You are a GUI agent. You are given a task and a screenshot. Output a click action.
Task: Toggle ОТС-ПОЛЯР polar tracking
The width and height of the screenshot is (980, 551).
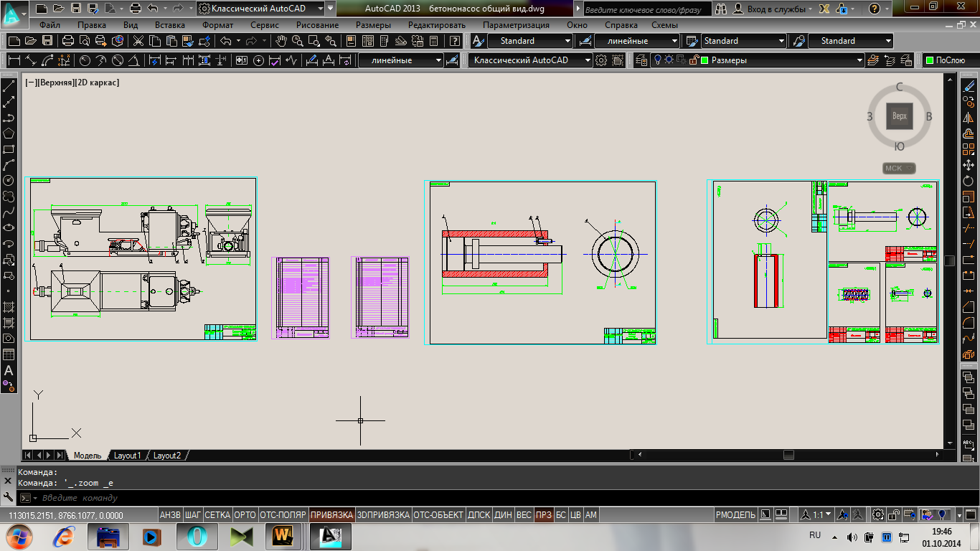point(283,515)
